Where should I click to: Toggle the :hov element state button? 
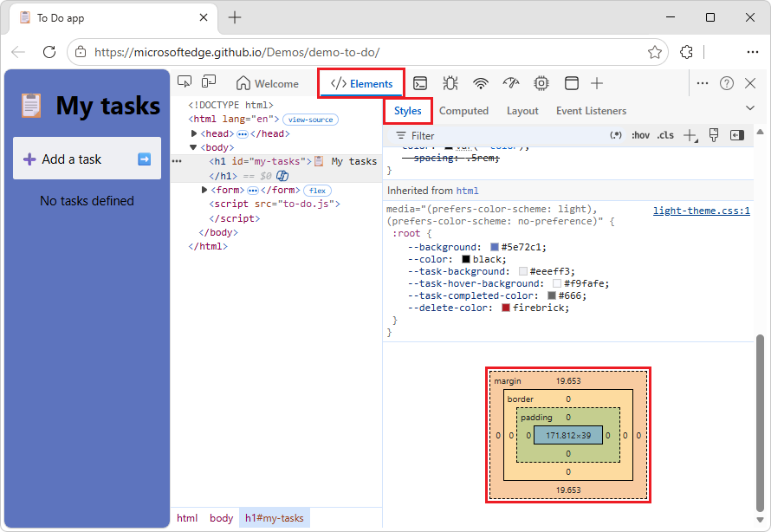click(641, 135)
